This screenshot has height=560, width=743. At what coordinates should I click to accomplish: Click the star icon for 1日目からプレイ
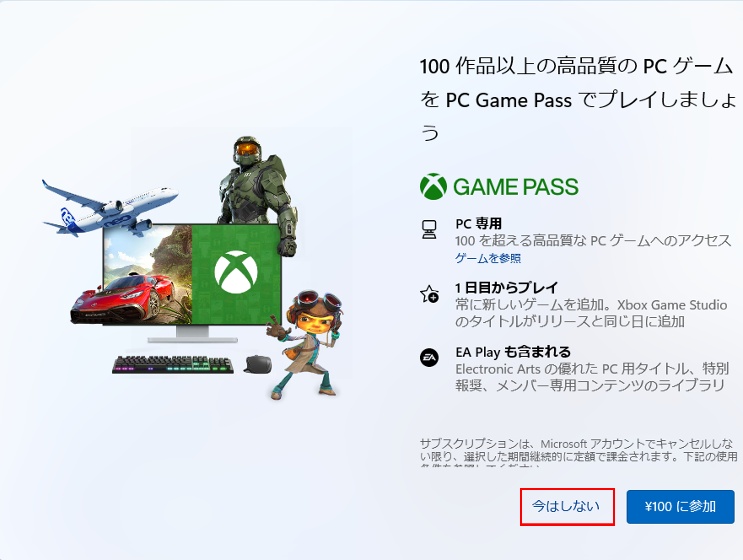[x=429, y=294]
